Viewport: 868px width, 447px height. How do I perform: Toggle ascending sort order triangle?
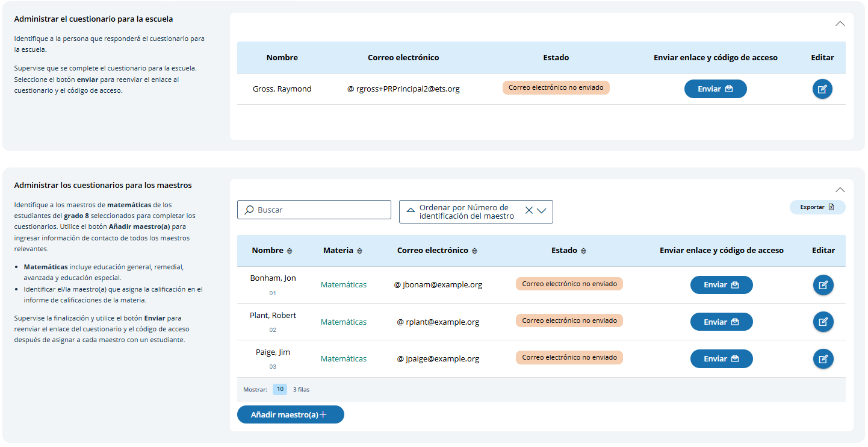coord(411,211)
